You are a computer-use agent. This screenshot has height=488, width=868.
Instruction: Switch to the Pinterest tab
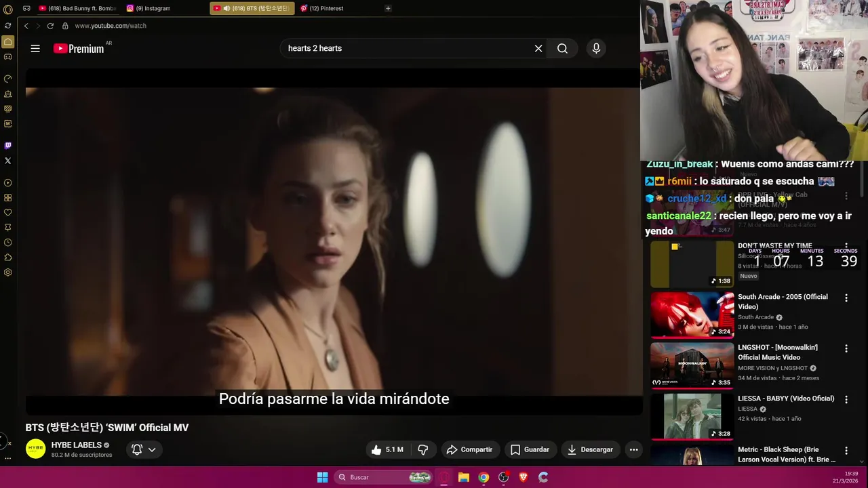[x=338, y=8]
